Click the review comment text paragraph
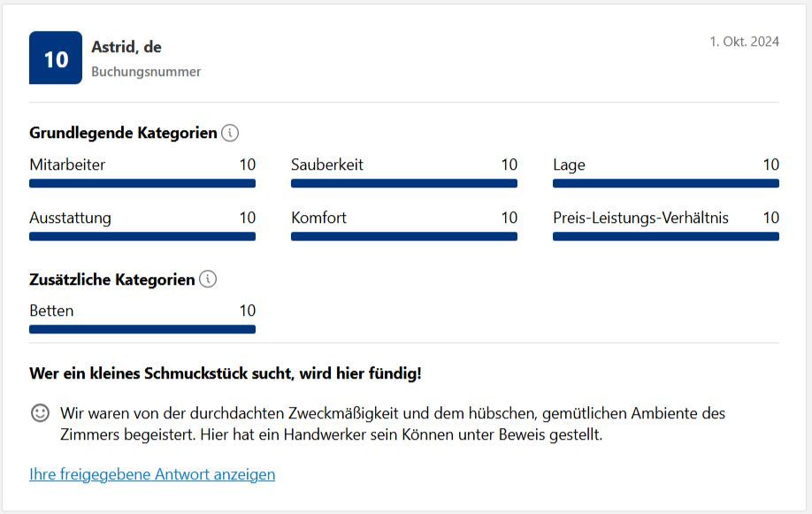This screenshot has height=514, width=812. (x=393, y=424)
